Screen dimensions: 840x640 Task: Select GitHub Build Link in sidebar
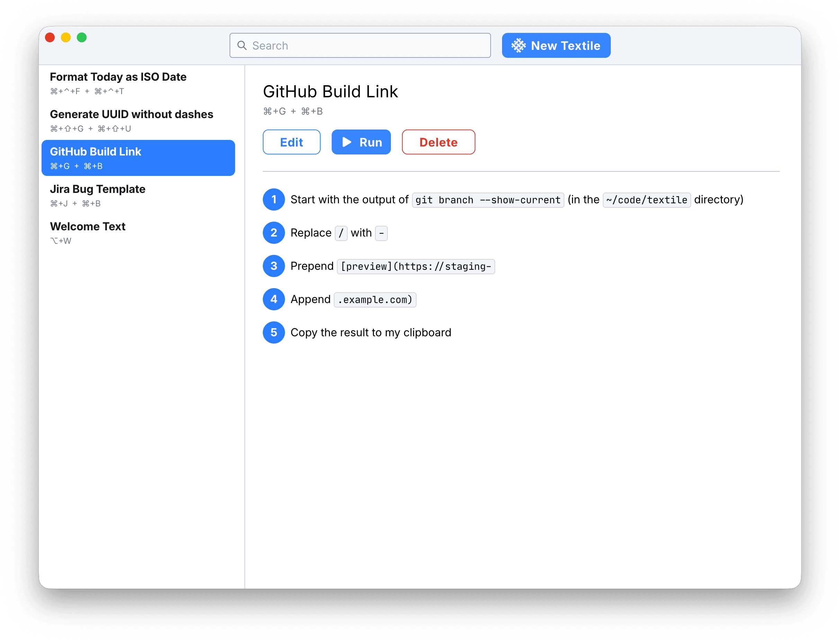click(x=138, y=158)
